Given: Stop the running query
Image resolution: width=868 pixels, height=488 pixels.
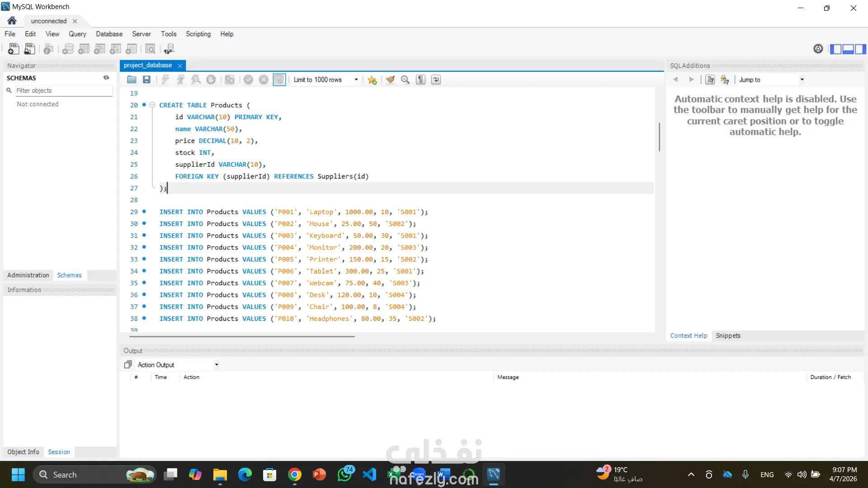Looking at the screenshot, I should click(x=211, y=80).
